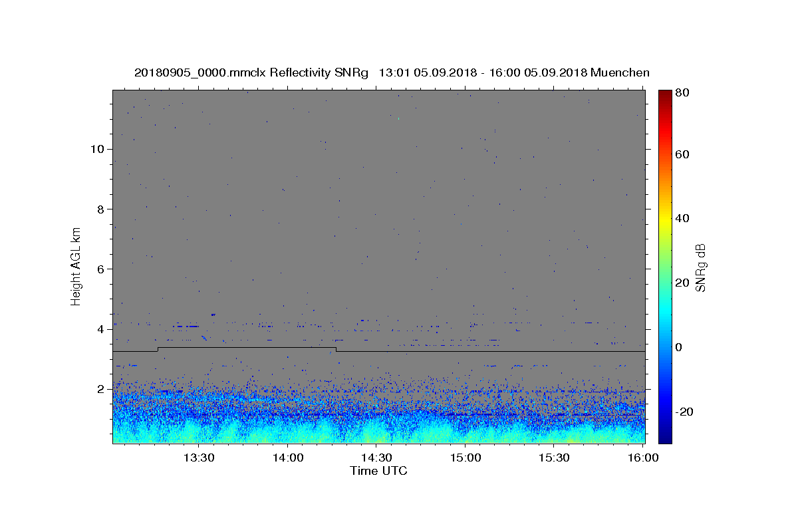The width and height of the screenshot is (798, 532).
Task: Click the height tick label 10
Action: coord(97,149)
